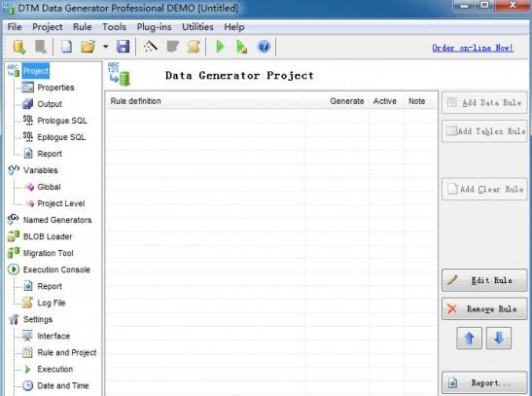Click the Add Tables Rule button
532x396 pixels.
coord(484,131)
